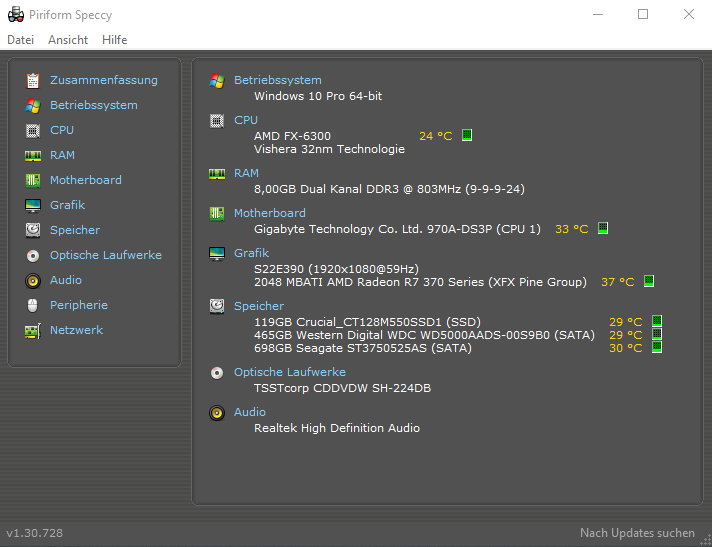The image size is (712, 547).
Task: Click the CPU chip icon in sidebar
Action: pyautogui.click(x=33, y=131)
